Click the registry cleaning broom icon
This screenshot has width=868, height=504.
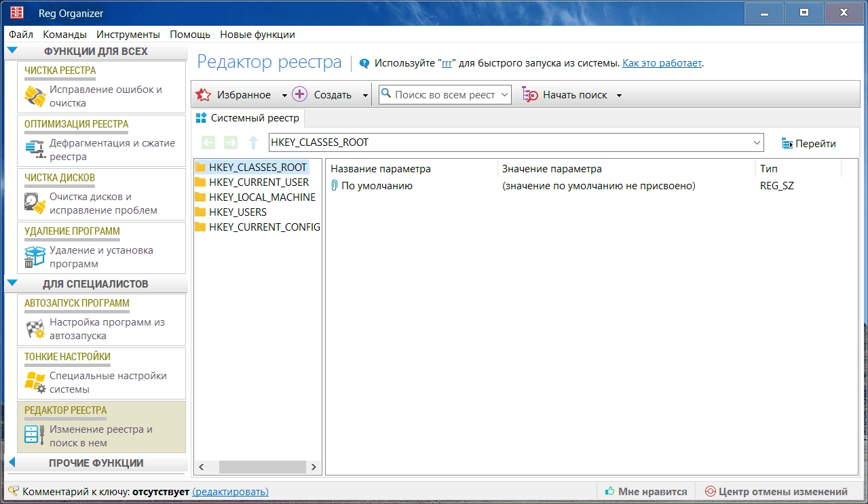click(35, 96)
